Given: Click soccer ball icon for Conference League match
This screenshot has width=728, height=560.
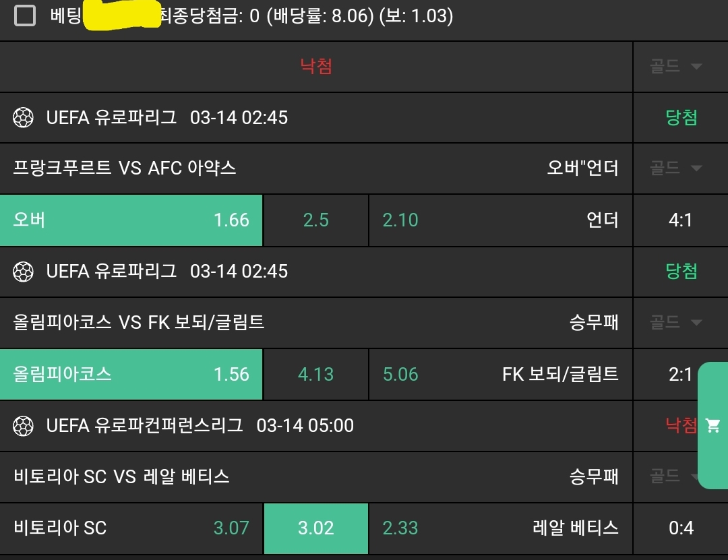Looking at the screenshot, I should (x=24, y=425).
